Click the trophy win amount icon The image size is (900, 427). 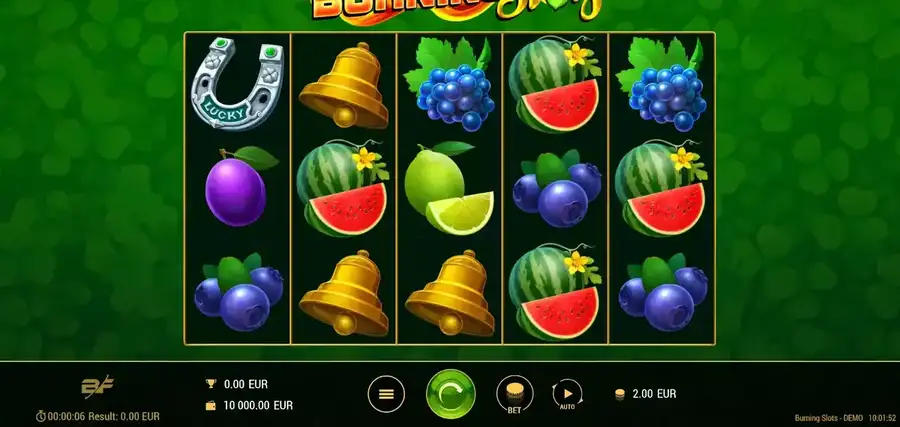211,384
